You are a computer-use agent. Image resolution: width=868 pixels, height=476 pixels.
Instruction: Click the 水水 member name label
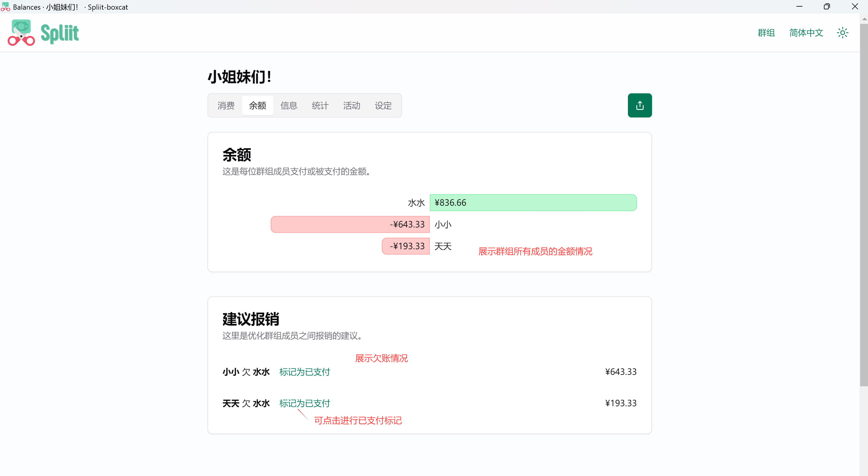coord(416,203)
